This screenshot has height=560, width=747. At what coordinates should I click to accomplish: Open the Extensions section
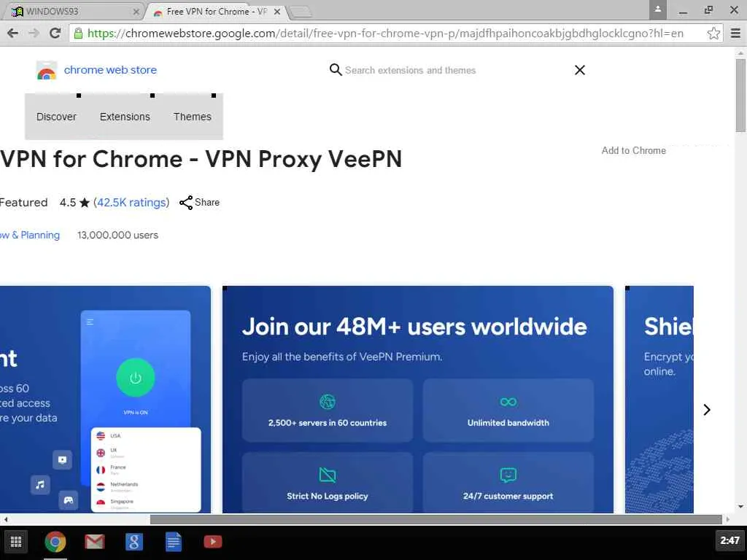125,117
